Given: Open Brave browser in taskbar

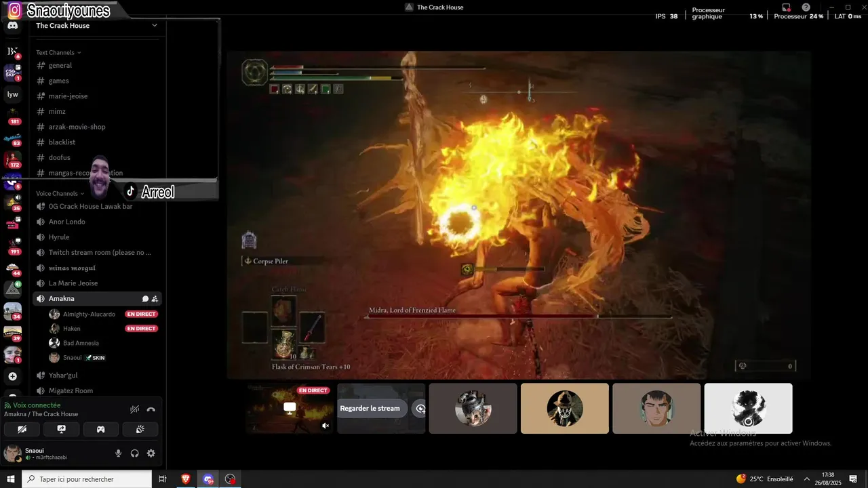Looking at the screenshot, I should coord(186,479).
